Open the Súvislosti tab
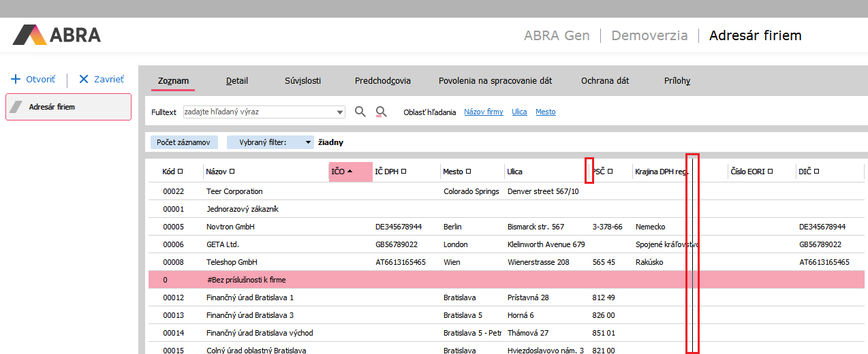 coord(303,80)
